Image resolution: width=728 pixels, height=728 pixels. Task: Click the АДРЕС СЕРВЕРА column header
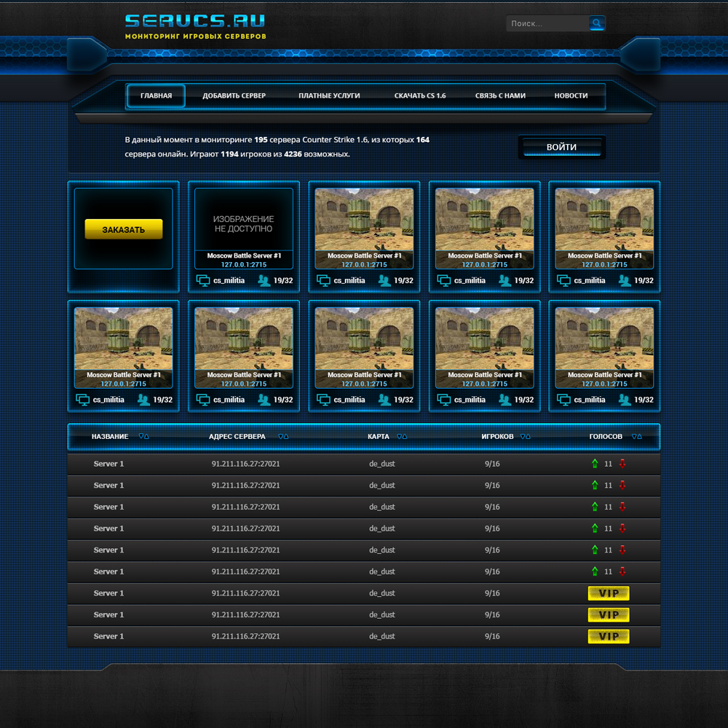[237, 436]
